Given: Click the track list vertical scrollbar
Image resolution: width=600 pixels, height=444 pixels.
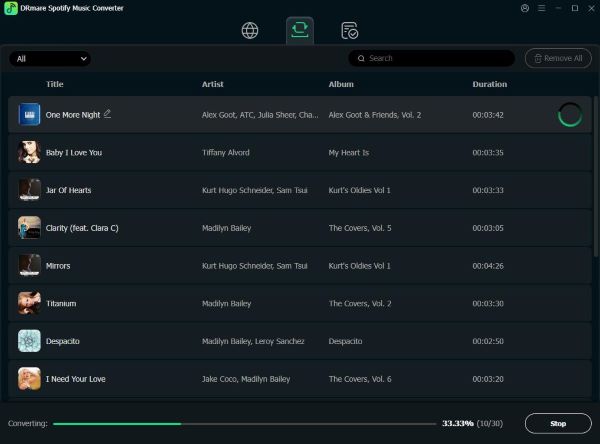Looking at the screenshot, I should [595, 176].
